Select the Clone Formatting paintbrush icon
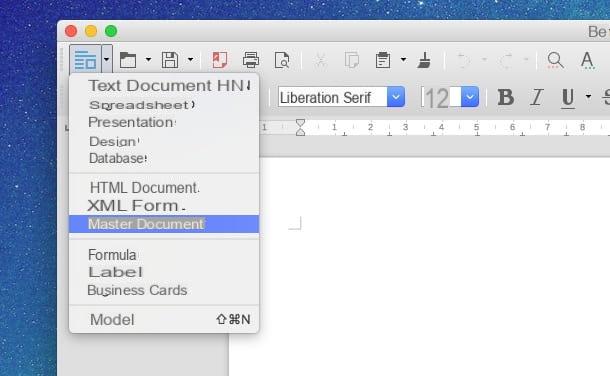The height and width of the screenshot is (376, 610). click(424, 60)
